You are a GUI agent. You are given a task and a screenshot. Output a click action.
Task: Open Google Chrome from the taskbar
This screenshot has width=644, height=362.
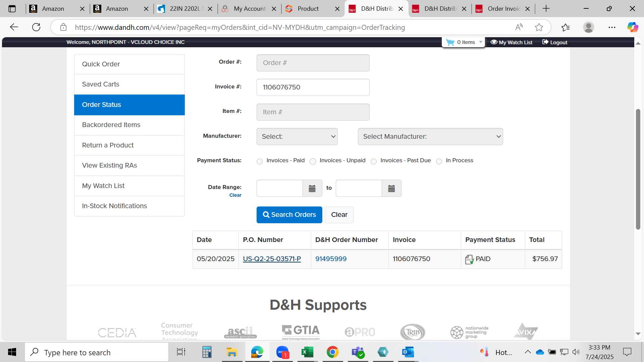coord(332,352)
